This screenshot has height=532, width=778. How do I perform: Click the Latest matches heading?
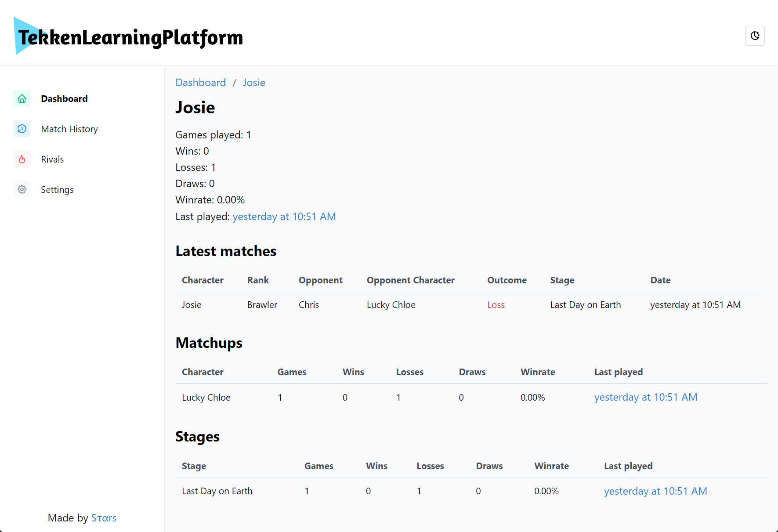[x=226, y=251]
